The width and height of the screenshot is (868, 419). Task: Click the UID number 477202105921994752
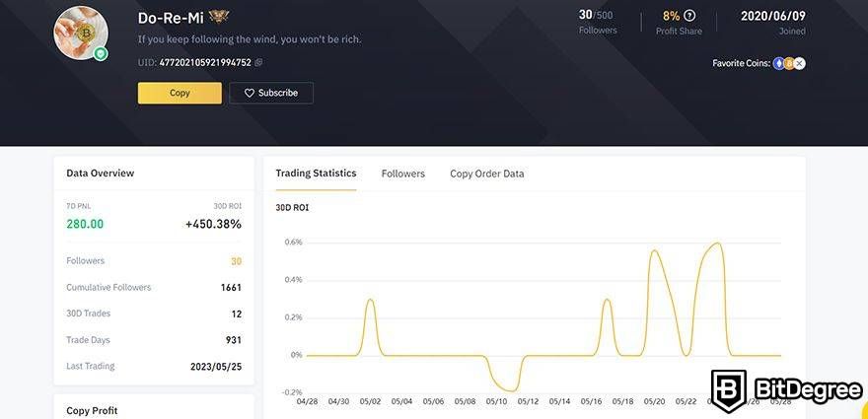(x=205, y=62)
